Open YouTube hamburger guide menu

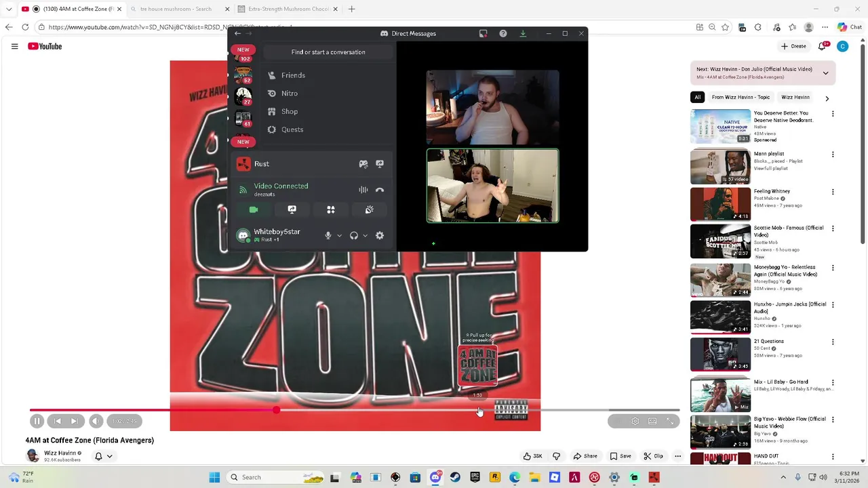14,46
